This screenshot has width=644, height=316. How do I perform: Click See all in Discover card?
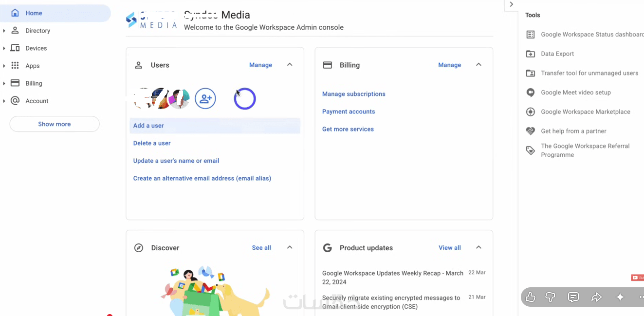[x=261, y=248]
